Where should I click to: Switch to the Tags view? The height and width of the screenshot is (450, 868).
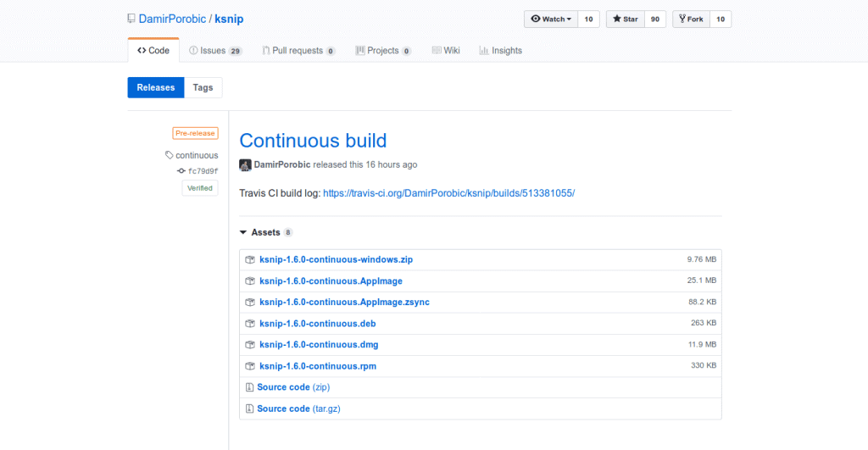tap(203, 87)
